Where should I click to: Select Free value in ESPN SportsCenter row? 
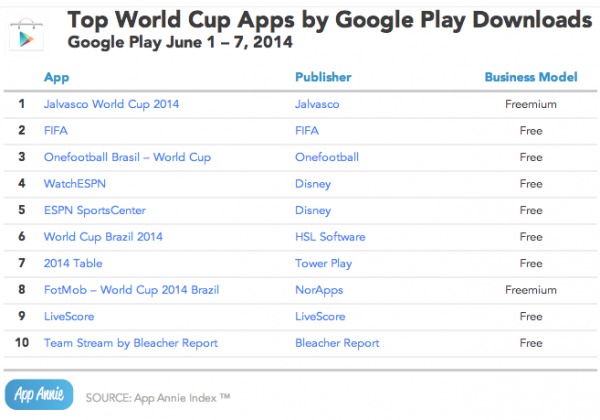click(x=531, y=210)
